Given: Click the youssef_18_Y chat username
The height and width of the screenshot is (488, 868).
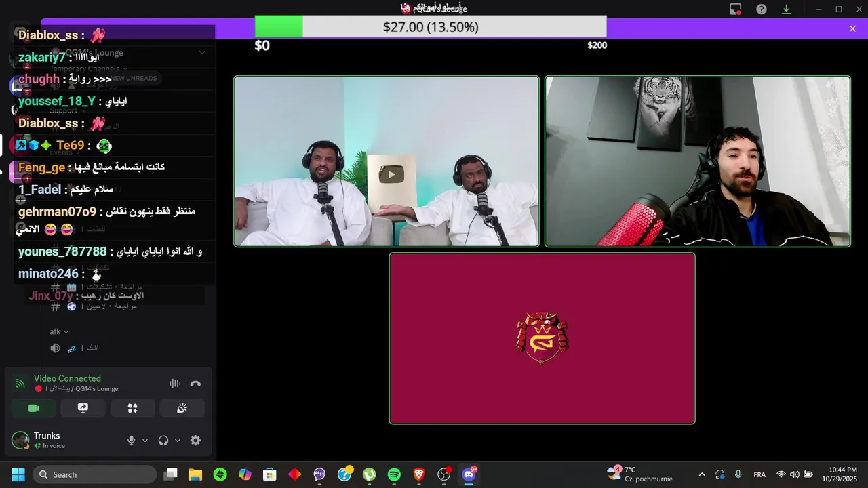Looking at the screenshot, I should coord(57,101).
